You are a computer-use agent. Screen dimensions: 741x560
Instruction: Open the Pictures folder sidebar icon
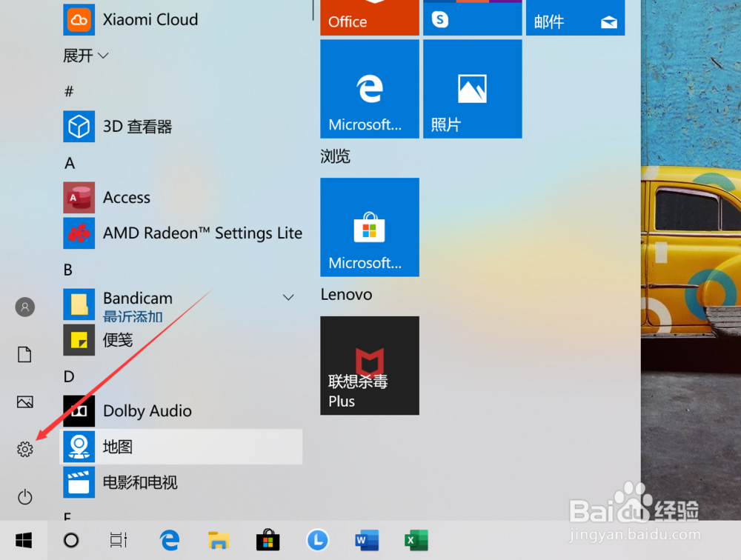click(x=25, y=402)
